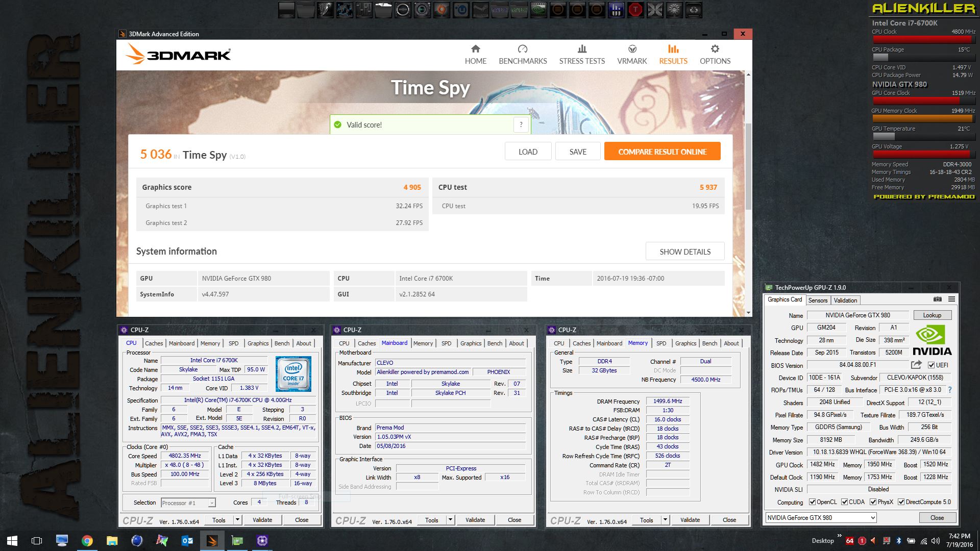This screenshot has height=551, width=980.
Task: Switch to 3DMark taskbar icon
Action: [x=212, y=541]
